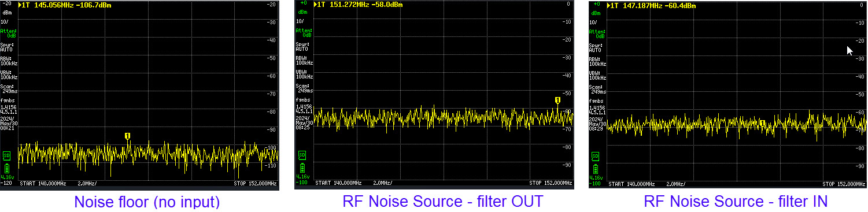This screenshot has height=212, width=868.
Task: Click Scan 249ms in the filter OUT screen
Action: click(304, 88)
